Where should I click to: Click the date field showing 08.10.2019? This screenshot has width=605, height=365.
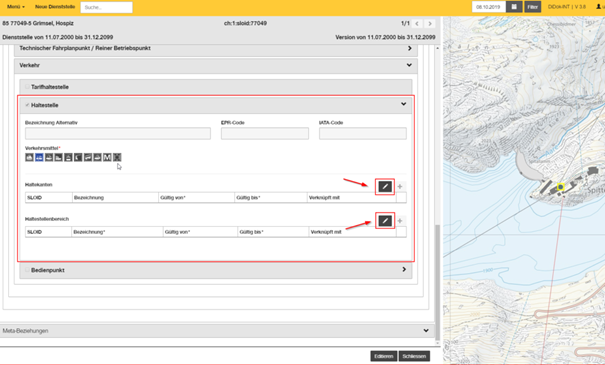click(x=488, y=7)
